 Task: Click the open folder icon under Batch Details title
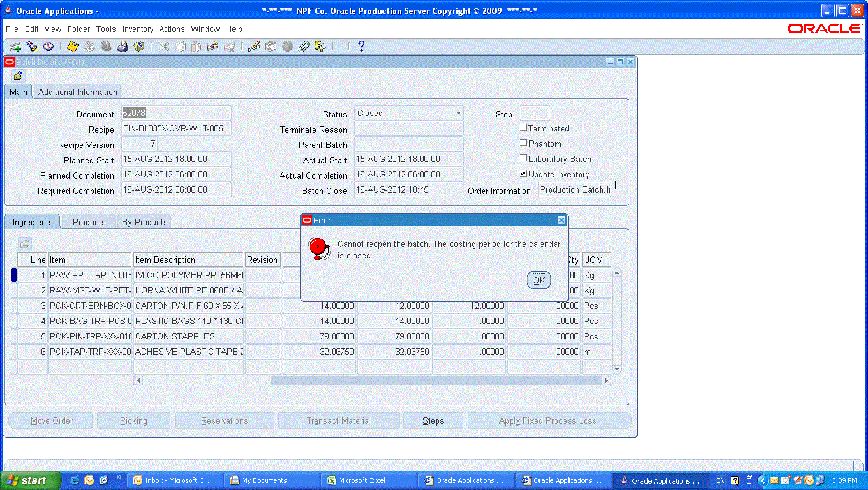click(19, 75)
